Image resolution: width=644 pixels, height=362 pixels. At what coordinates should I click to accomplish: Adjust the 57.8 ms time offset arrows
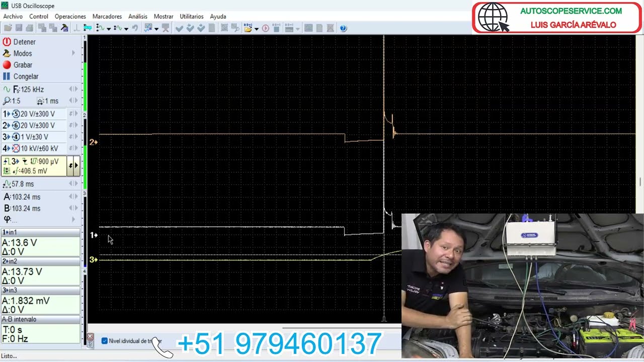[x=73, y=184]
